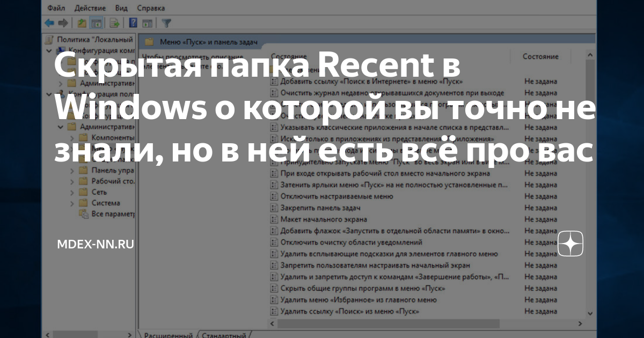Click the Закрепить панель задач policy
This screenshot has height=338, width=644.
[320, 208]
